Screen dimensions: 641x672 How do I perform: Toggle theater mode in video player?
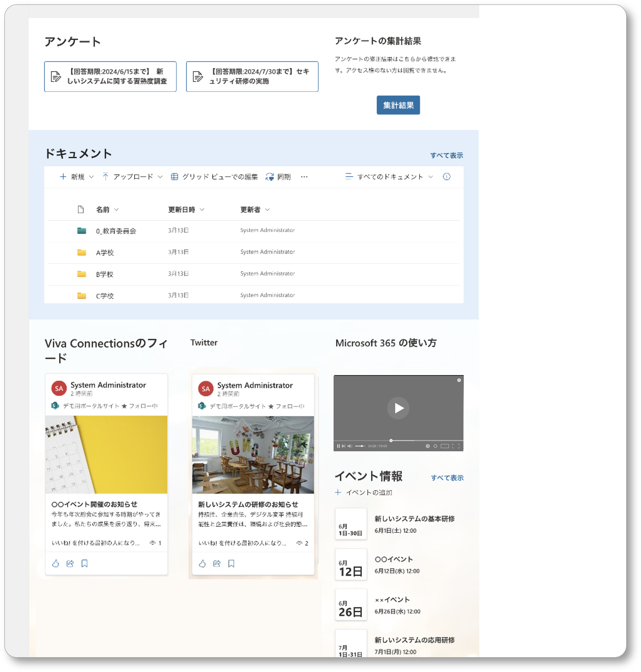[x=445, y=446]
